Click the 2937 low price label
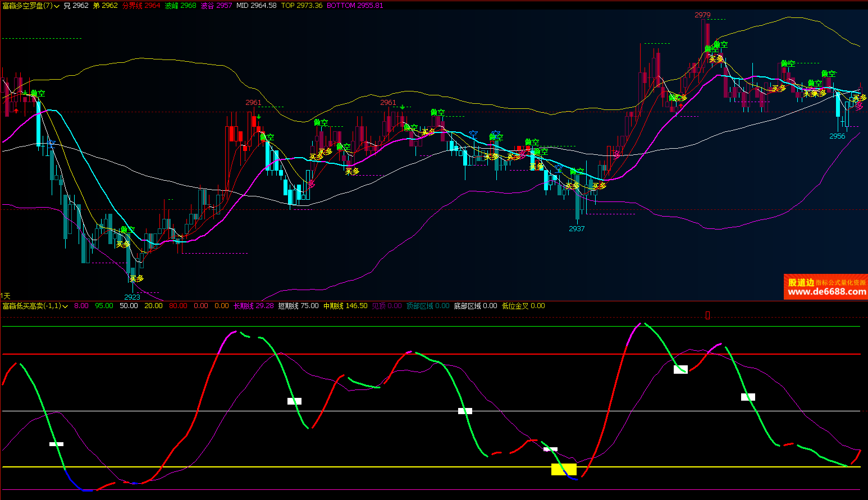 coord(577,228)
